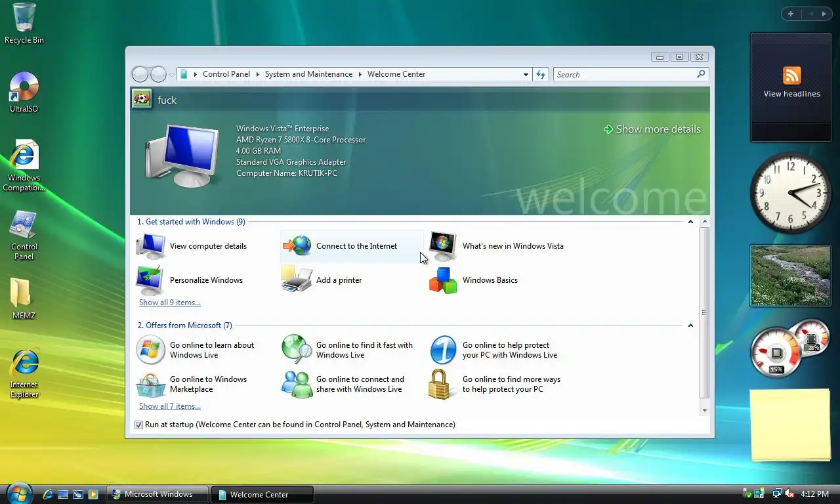Click the slideshow picture gadget thumbnail
Screen dimensions: 840x504
[791, 276]
